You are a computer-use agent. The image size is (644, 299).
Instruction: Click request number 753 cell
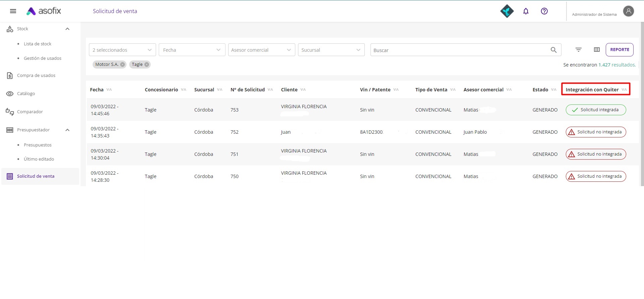click(235, 110)
